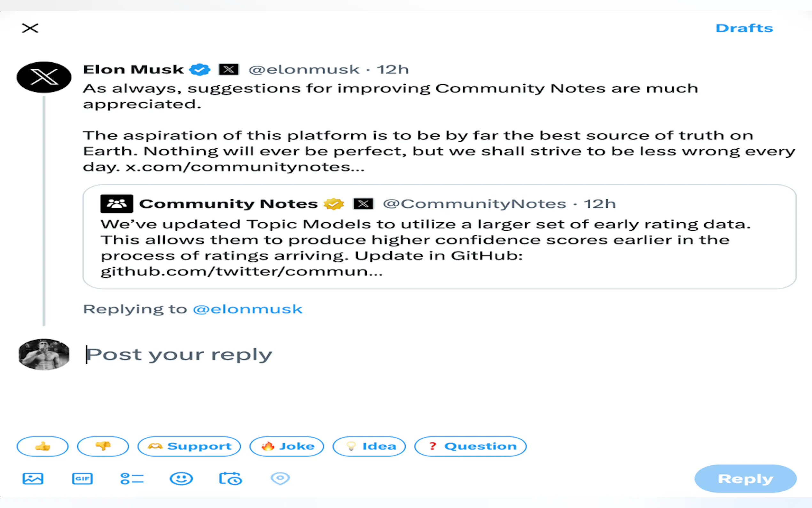Add a poll to the reply
This screenshot has width=812, height=508.
pyautogui.click(x=132, y=479)
